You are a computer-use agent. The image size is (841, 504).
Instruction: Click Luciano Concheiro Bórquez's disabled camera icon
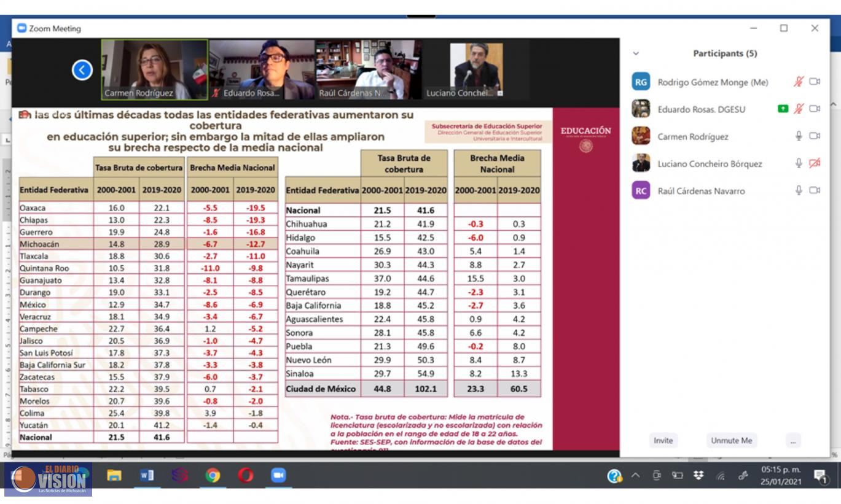coord(815,163)
